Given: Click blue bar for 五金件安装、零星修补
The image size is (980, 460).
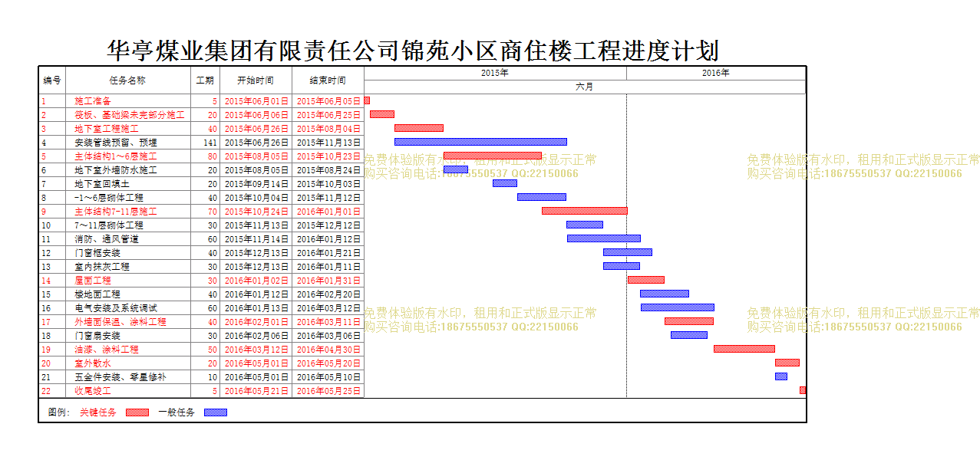Looking at the screenshot, I should point(781,376).
